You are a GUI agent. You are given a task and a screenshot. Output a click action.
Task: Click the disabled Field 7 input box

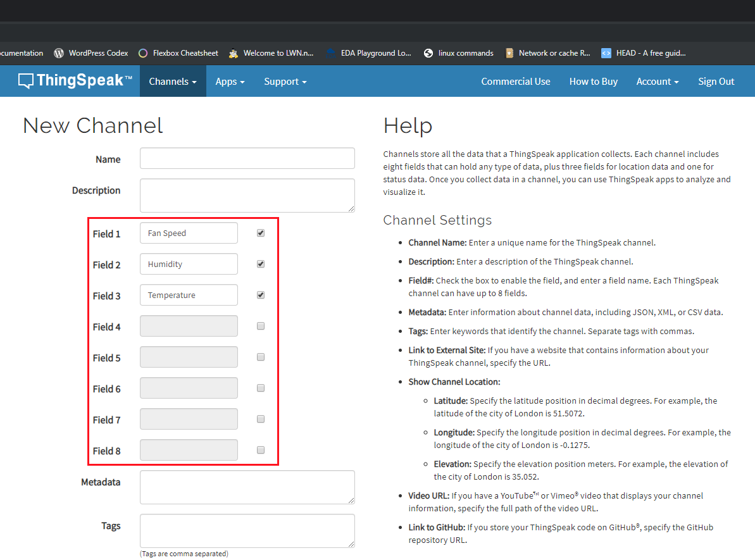tap(189, 419)
